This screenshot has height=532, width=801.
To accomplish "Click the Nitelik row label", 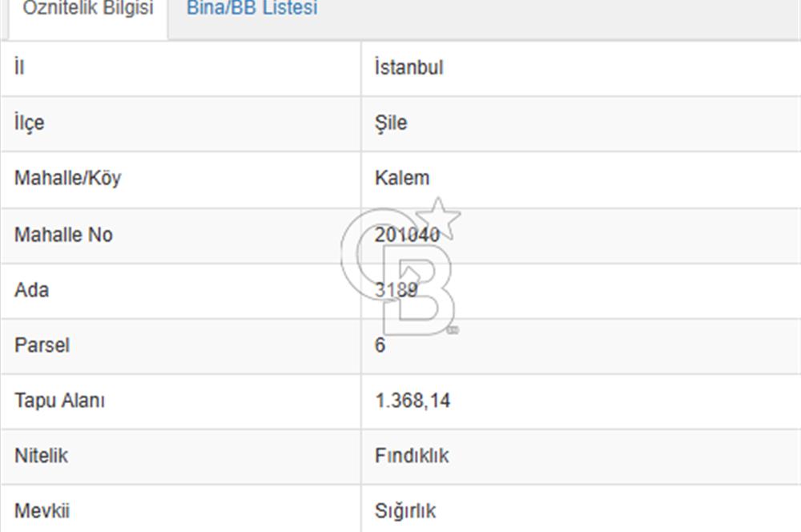I will 41,456.
